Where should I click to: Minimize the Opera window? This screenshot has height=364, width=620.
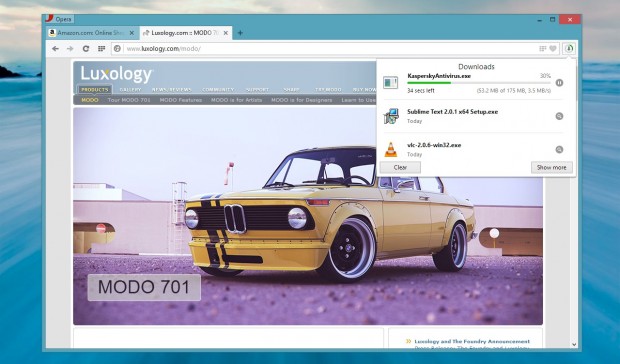click(x=540, y=19)
